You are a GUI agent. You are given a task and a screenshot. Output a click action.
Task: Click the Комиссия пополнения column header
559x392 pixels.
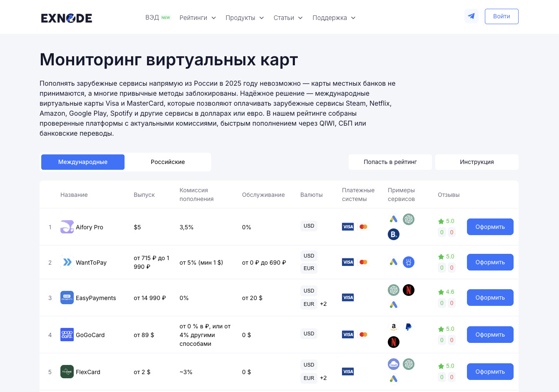click(x=197, y=194)
